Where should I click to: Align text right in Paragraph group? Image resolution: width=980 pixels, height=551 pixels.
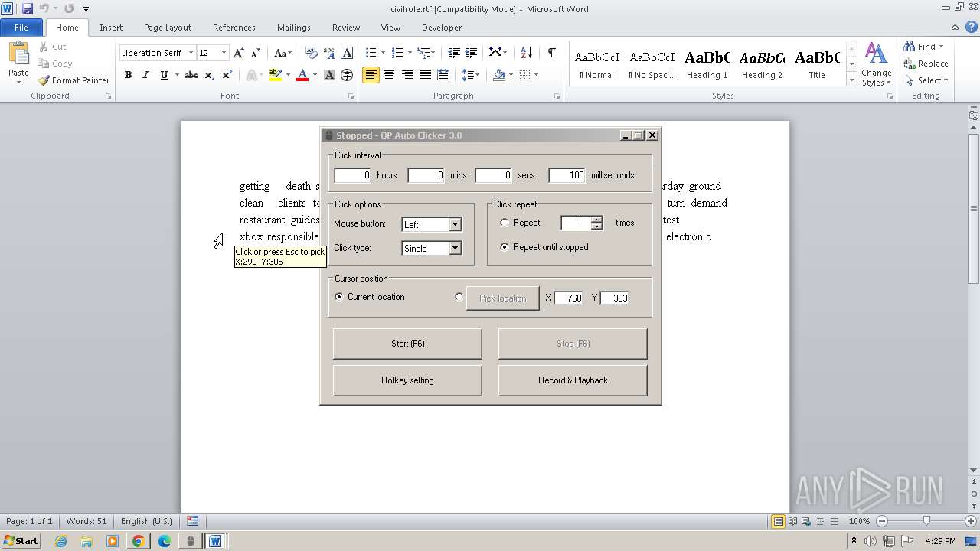tap(407, 75)
